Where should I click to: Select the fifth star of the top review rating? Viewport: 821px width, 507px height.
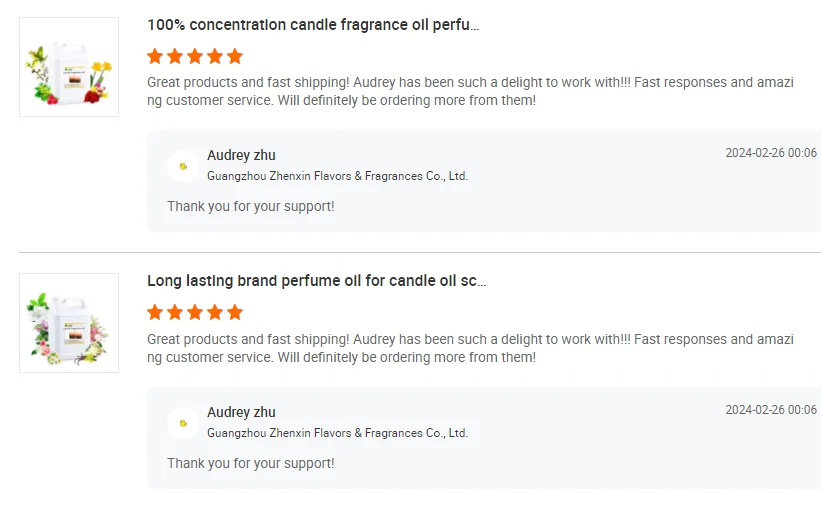pos(235,56)
